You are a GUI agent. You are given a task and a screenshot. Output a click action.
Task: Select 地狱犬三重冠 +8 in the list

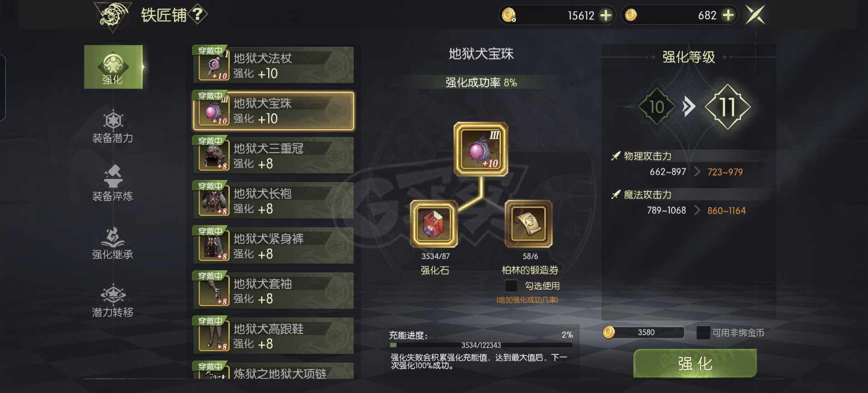274,155
